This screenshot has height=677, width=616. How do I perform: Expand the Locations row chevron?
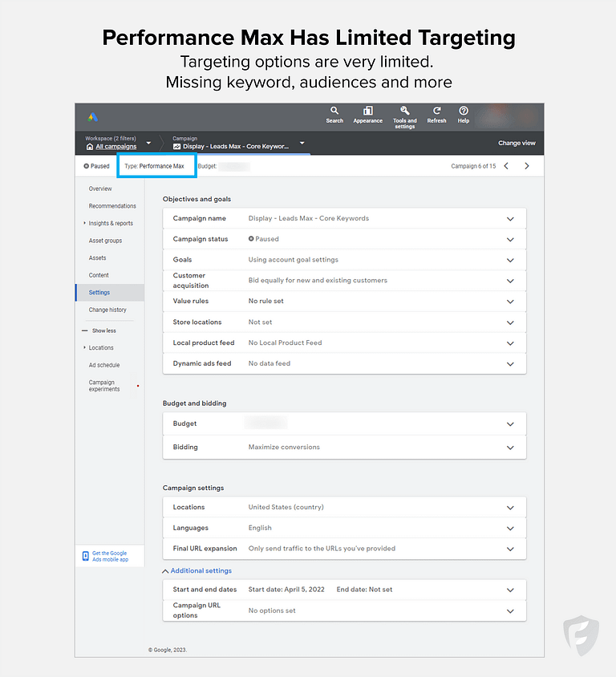510,507
